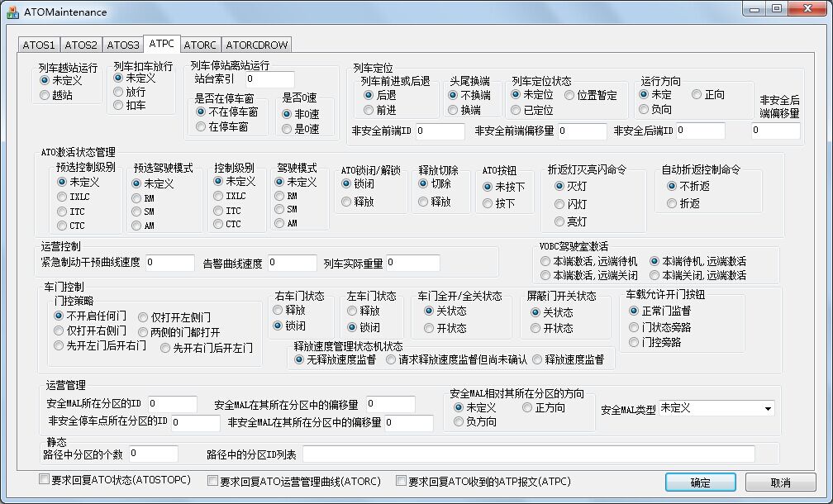Select 门控旁路 under 车载允许开门按钮
This screenshot has height=504, width=833.
634,342
